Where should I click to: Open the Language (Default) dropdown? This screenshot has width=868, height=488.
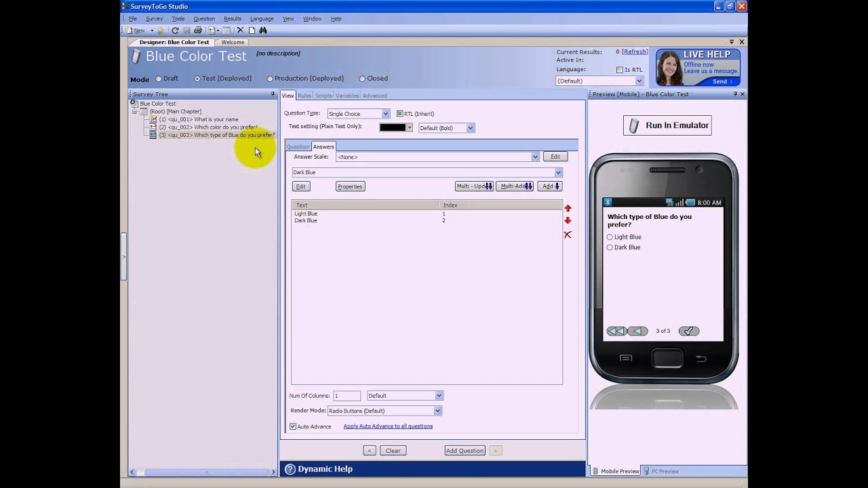639,81
